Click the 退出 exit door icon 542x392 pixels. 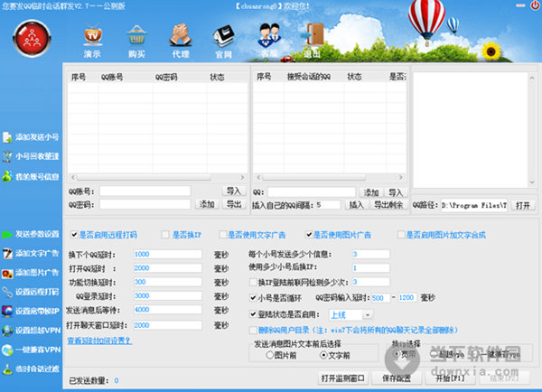coord(313,41)
